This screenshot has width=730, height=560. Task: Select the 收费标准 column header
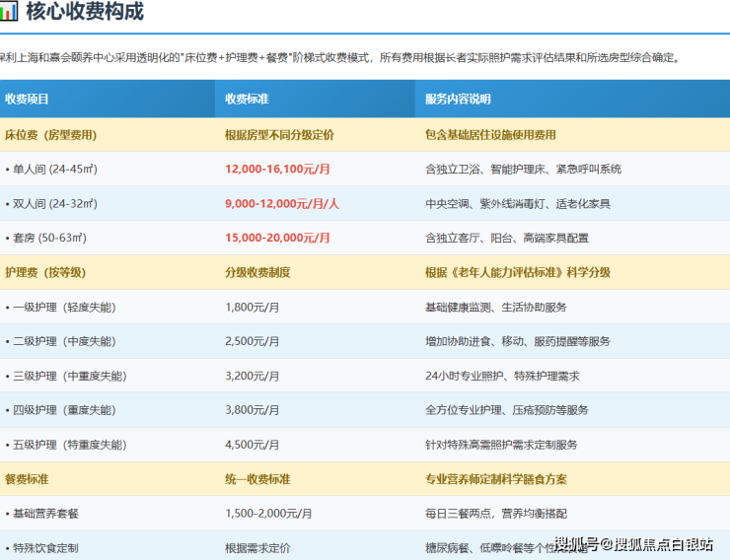click(247, 99)
